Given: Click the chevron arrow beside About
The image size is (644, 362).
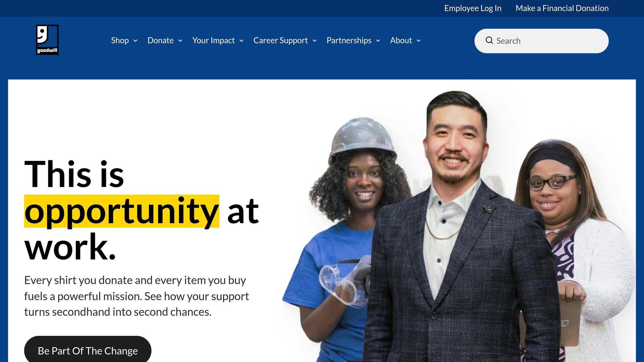Looking at the screenshot, I should [419, 41].
